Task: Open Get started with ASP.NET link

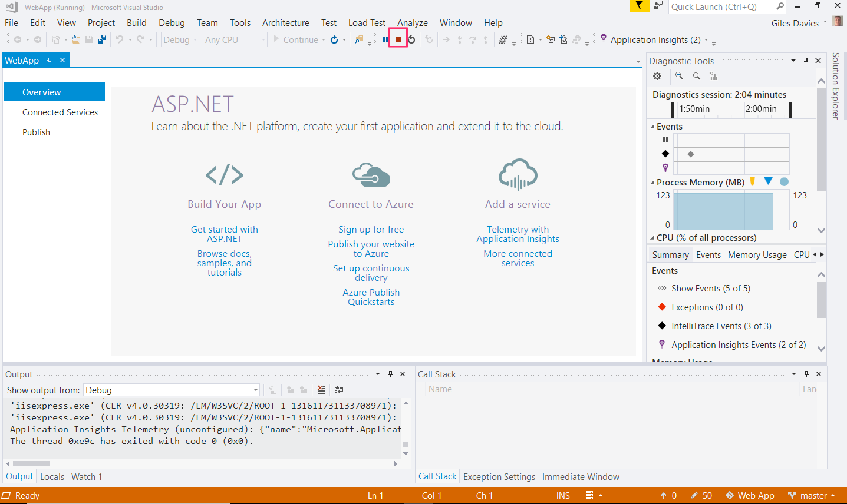Action: 224,234
